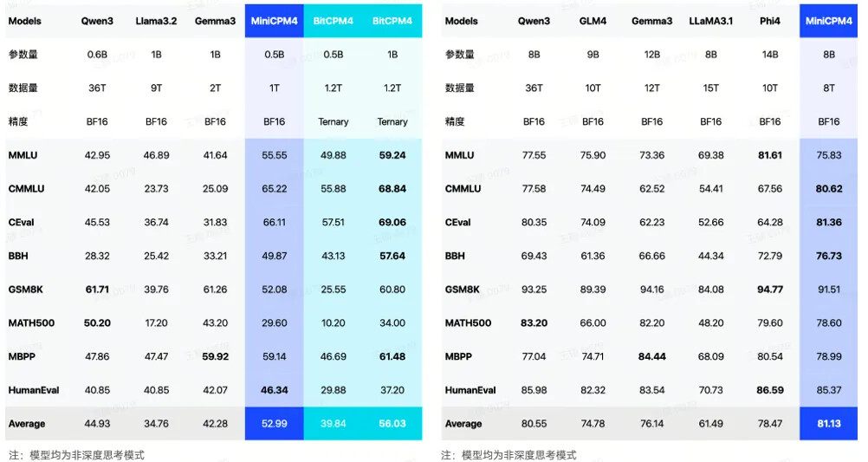Select the MiniCPM4 header in right table

pos(828,20)
